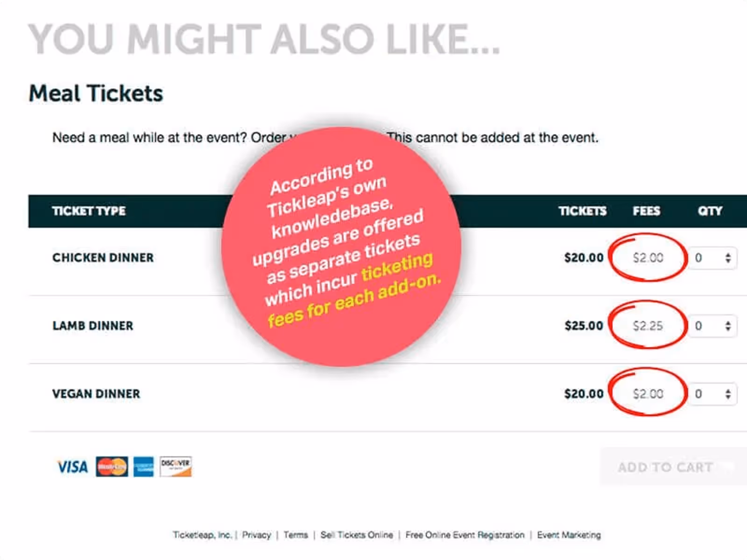The width and height of the screenshot is (747, 560).
Task: Click the Discover payment icon
Action: click(176, 466)
